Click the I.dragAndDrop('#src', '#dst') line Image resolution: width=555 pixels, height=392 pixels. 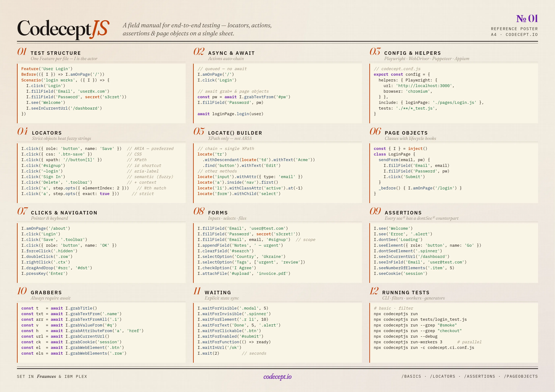click(57, 268)
